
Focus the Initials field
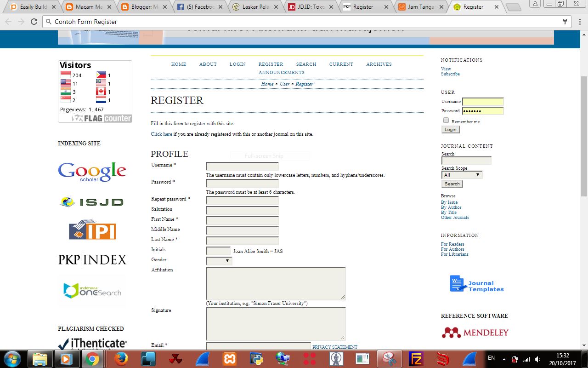(x=218, y=251)
